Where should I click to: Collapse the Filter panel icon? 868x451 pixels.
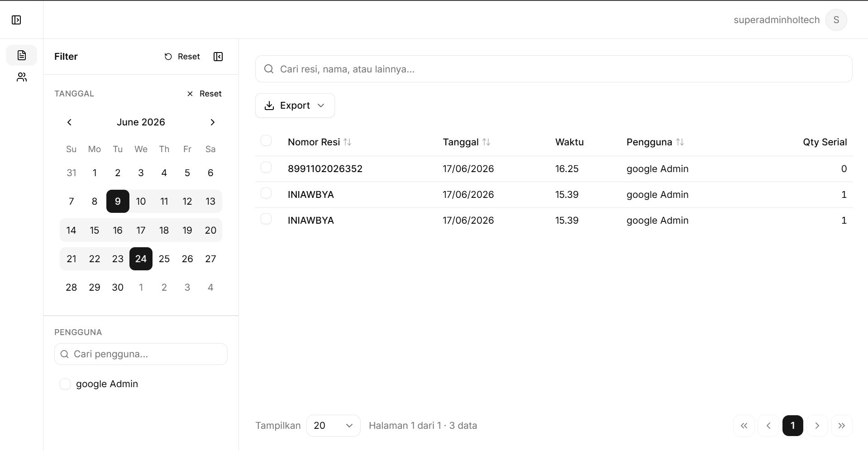218,57
